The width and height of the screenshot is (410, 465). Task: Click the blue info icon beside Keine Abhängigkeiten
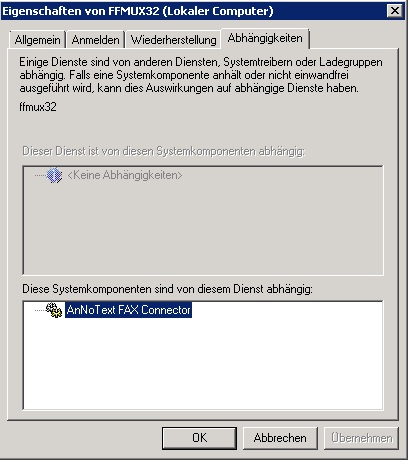(x=54, y=175)
